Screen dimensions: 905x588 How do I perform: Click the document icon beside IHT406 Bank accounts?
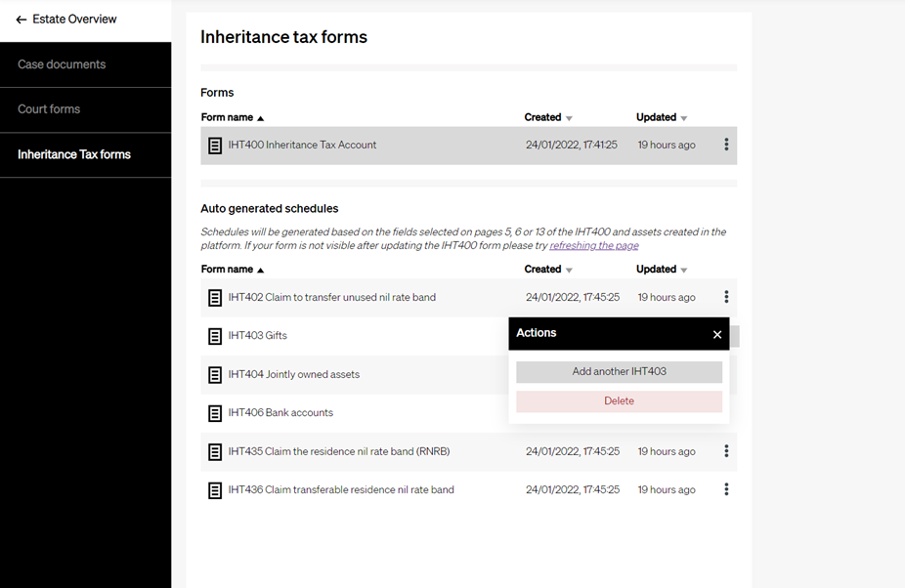click(x=215, y=413)
